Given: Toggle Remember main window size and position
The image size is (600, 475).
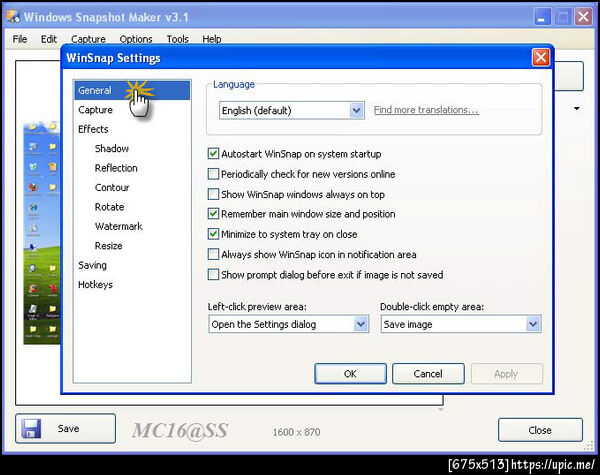Looking at the screenshot, I should pyautogui.click(x=213, y=214).
